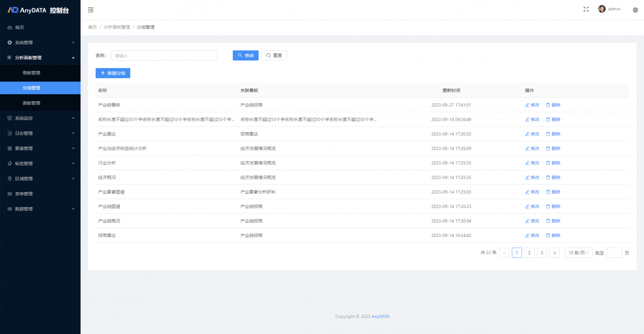Click the 共 22 条 total count

coord(489,253)
